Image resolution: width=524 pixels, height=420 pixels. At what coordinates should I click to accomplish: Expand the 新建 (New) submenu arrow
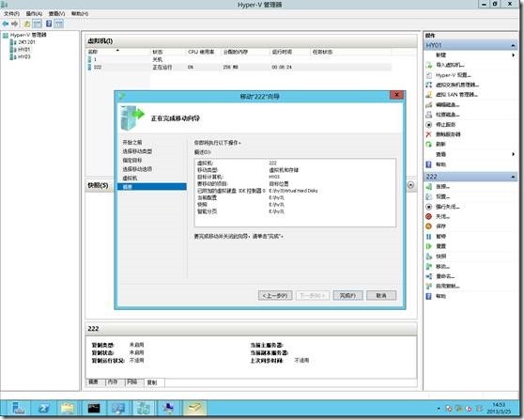(514, 55)
